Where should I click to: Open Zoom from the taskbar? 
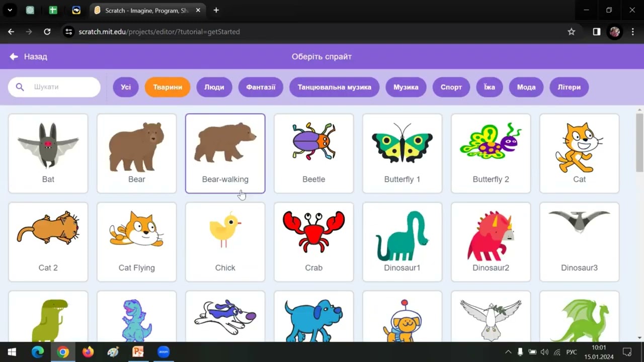tap(164, 352)
